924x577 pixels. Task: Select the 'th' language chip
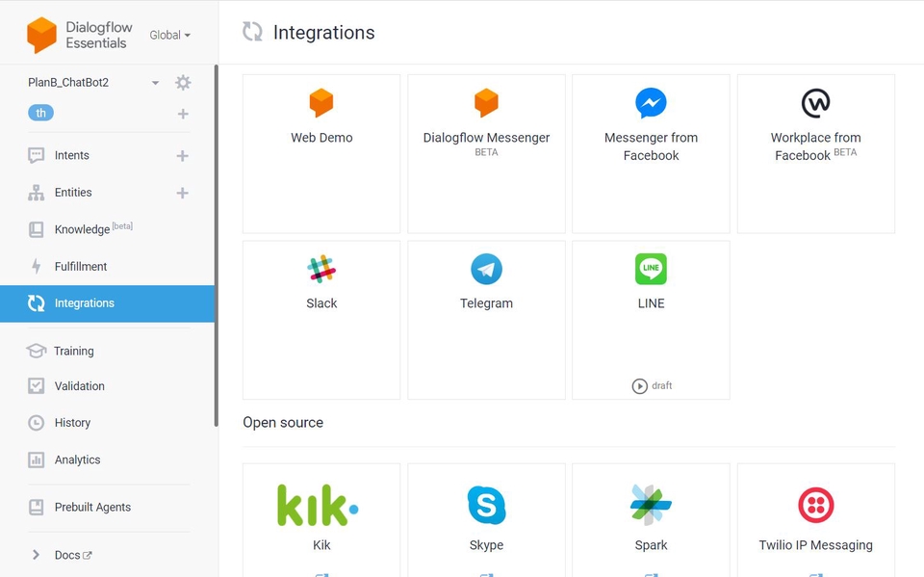coord(40,113)
